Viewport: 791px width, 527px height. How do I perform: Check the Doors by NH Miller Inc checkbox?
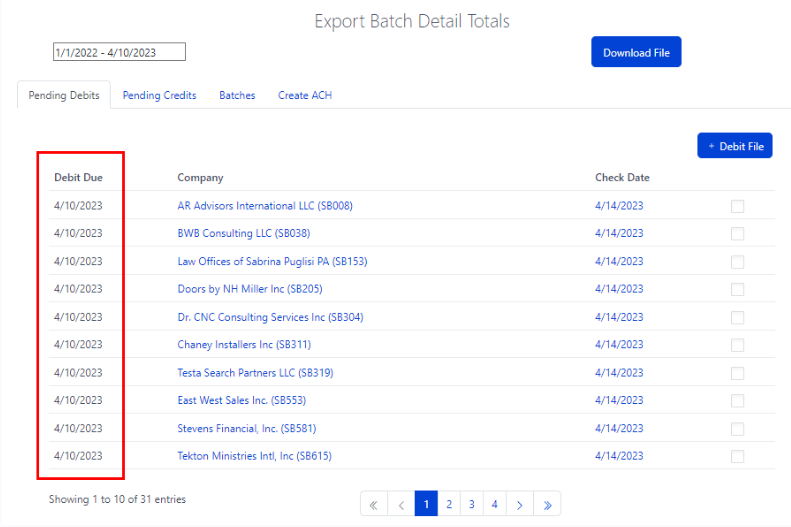(738, 289)
